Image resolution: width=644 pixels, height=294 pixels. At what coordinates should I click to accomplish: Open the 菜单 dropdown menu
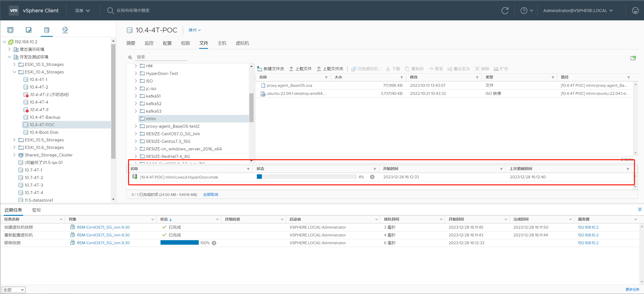(82, 11)
